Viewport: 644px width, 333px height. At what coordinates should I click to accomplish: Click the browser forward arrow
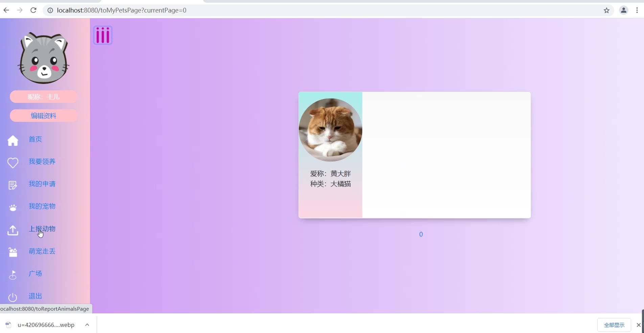(20, 10)
